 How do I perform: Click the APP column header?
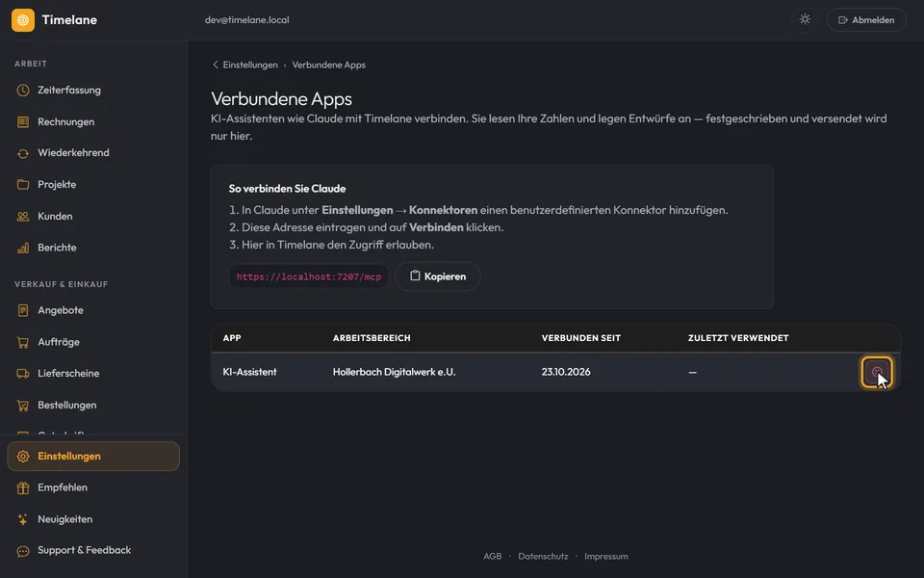pyautogui.click(x=232, y=338)
